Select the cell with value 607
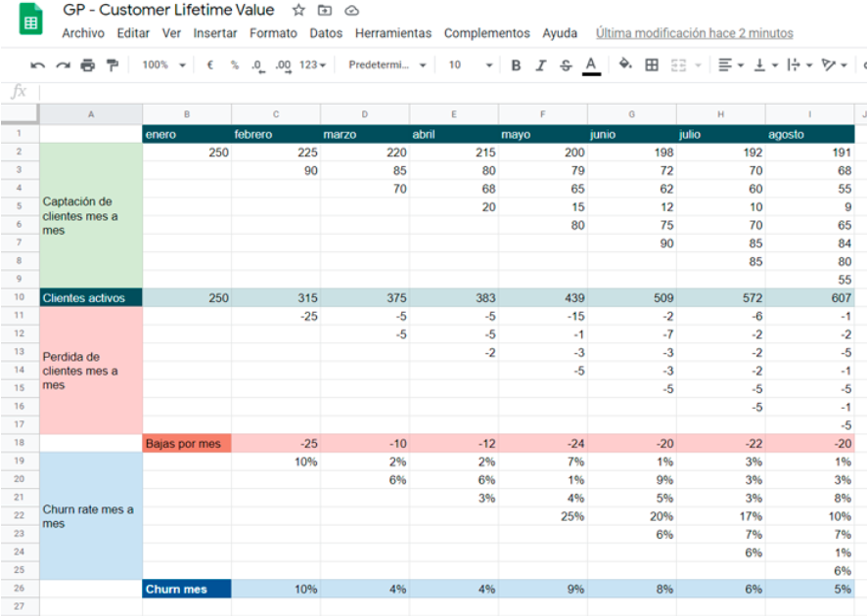This screenshot has height=616, width=867. 810,298
